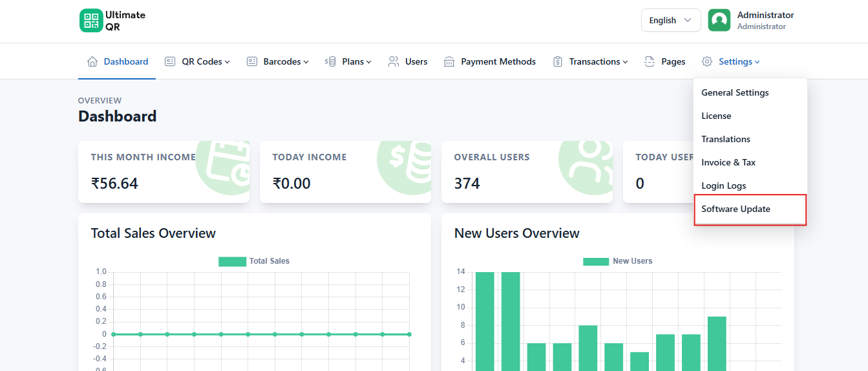Toggle the New Users chart legend
868x371 pixels.
[617, 261]
